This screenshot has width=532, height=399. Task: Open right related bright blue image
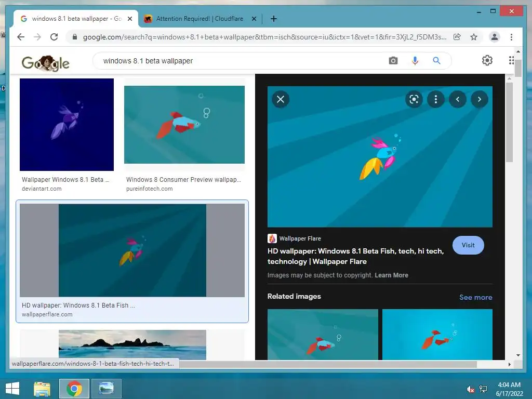[437, 334]
